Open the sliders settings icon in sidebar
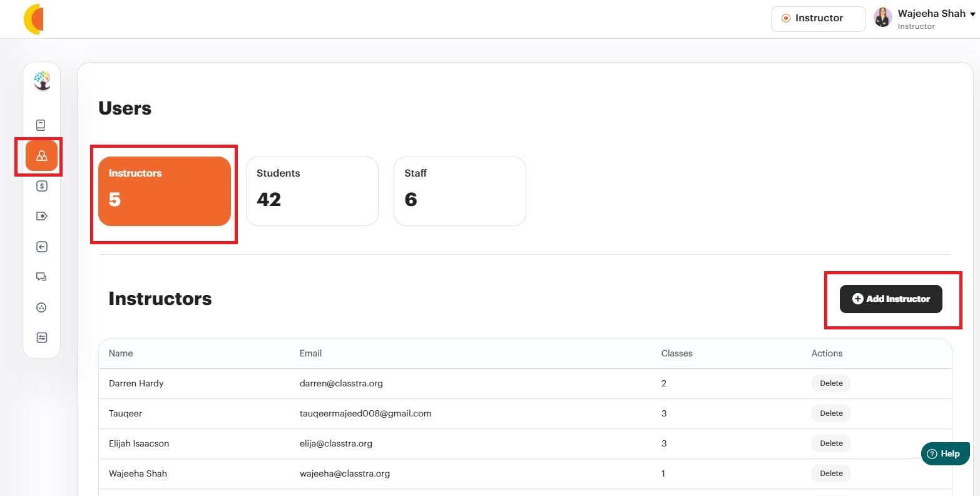 (42, 338)
